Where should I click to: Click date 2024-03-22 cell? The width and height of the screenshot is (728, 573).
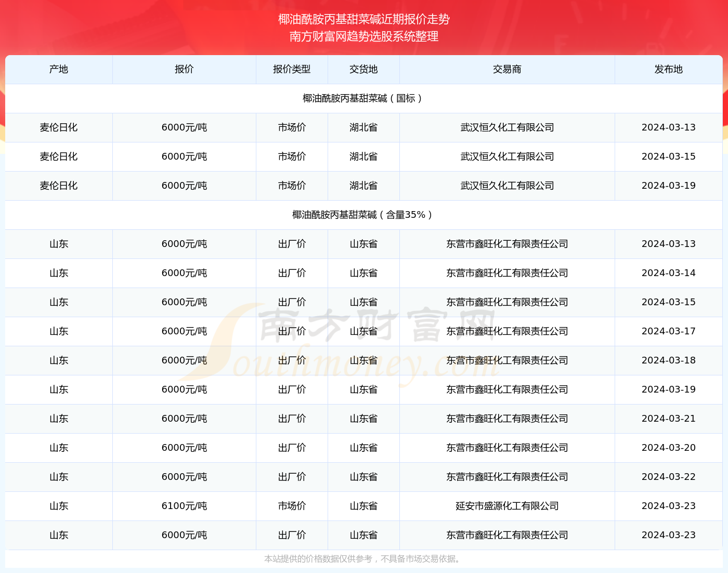[668, 477]
